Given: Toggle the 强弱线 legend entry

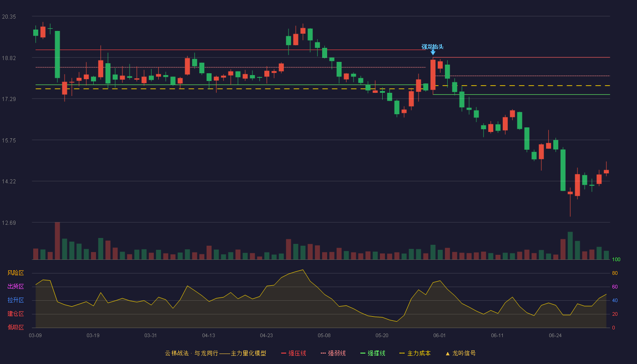Looking at the screenshot, I should pos(333,353).
